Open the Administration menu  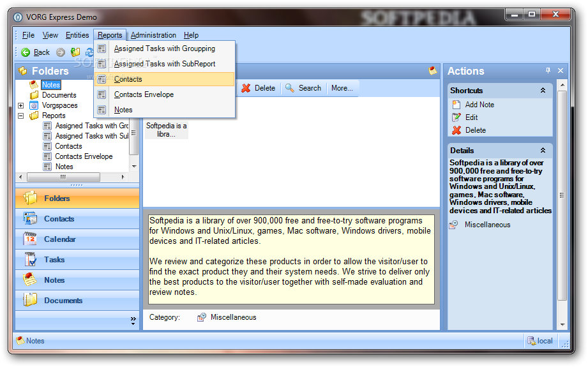tap(153, 35)
